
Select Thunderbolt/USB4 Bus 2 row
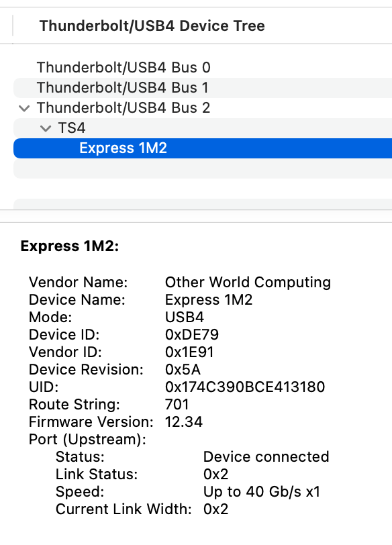pyautogui.click(x=203, y=108)
